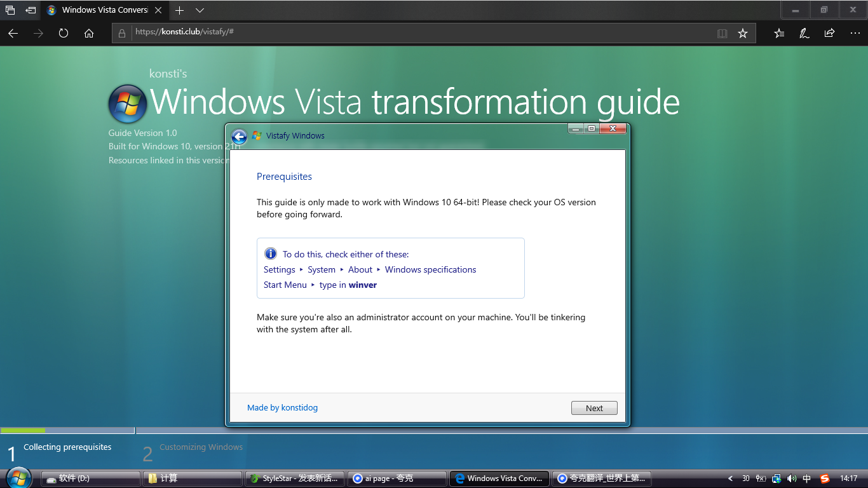
Task: Go forward in the browser
Action: pos(38,33)
